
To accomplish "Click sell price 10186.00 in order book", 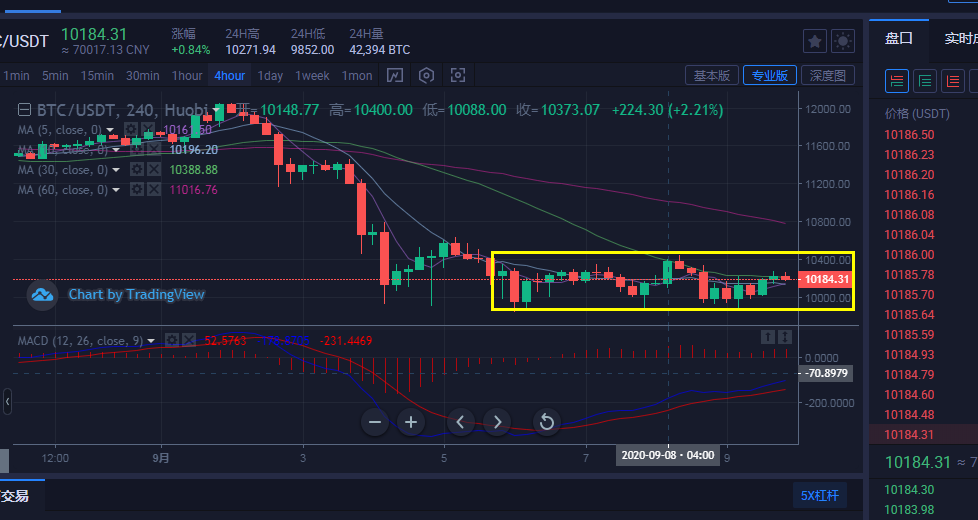I will [x=909, y=254].
